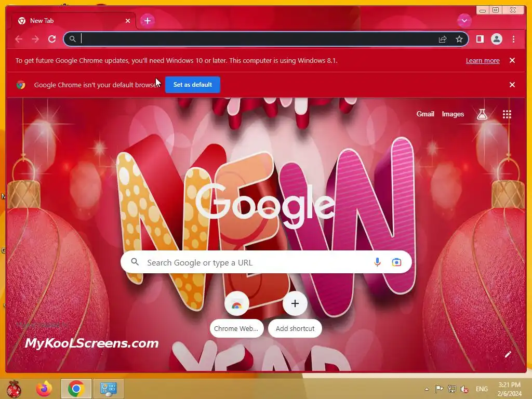This screenshot has width=532, height=399.
Task: Open the muted volume tray icon
Action: [x=464, y=389]
